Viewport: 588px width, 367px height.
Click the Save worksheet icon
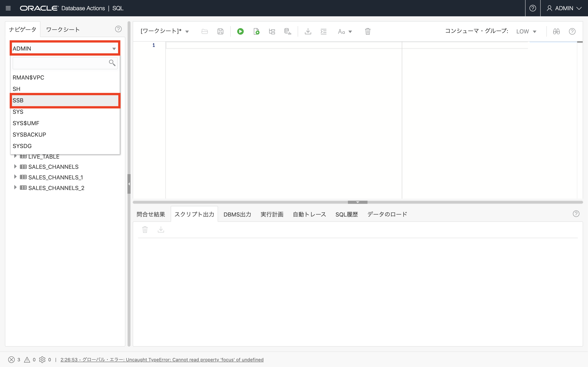coord(220,31)
